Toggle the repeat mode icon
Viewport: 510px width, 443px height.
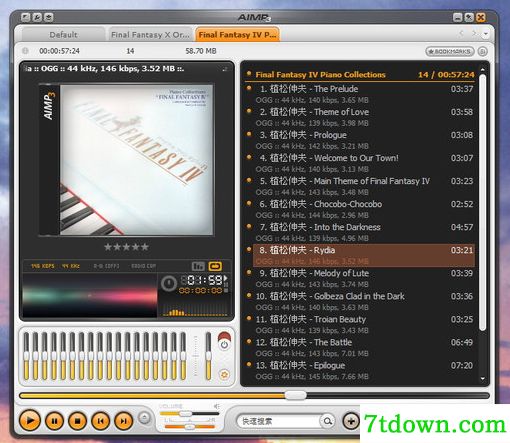215,266
